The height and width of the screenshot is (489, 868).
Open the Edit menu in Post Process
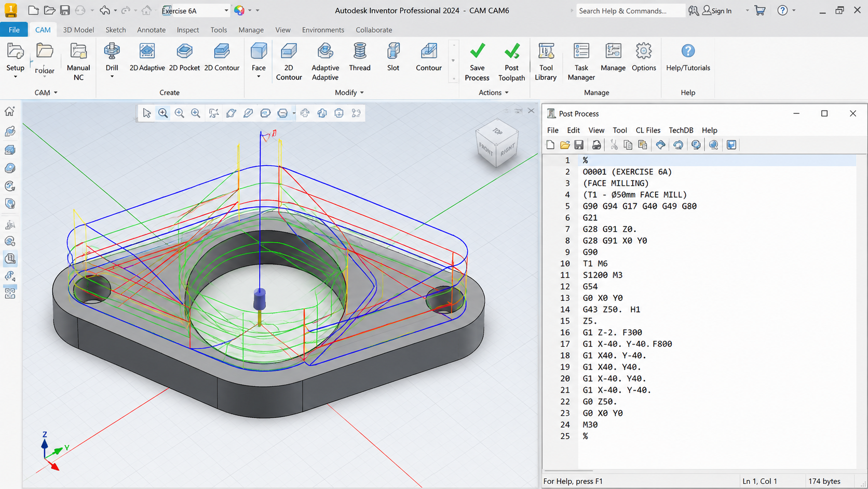tap(573, 130)
